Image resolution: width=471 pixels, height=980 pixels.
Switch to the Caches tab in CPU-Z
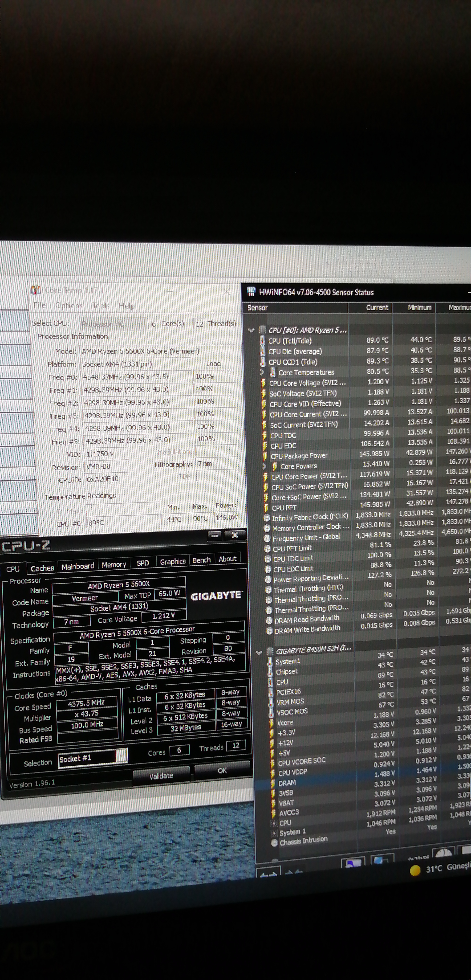pyautogui.click(x=42, y=568)
